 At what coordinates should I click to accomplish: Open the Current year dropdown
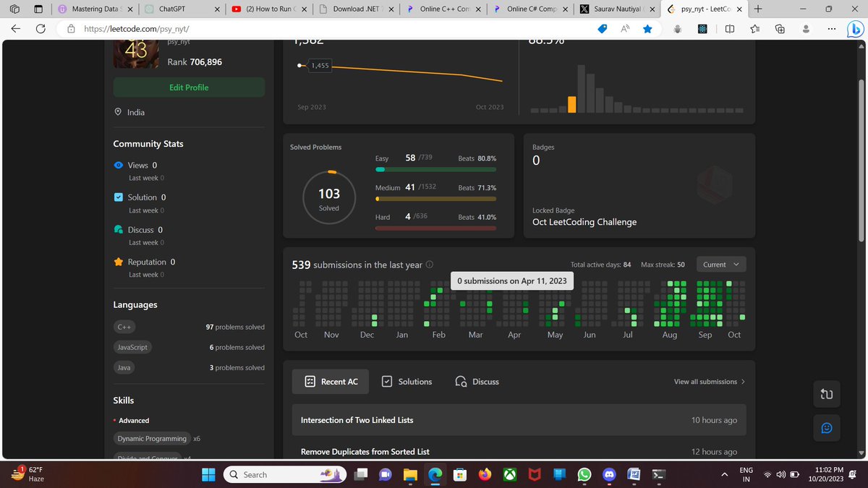(x=721, y=265)
